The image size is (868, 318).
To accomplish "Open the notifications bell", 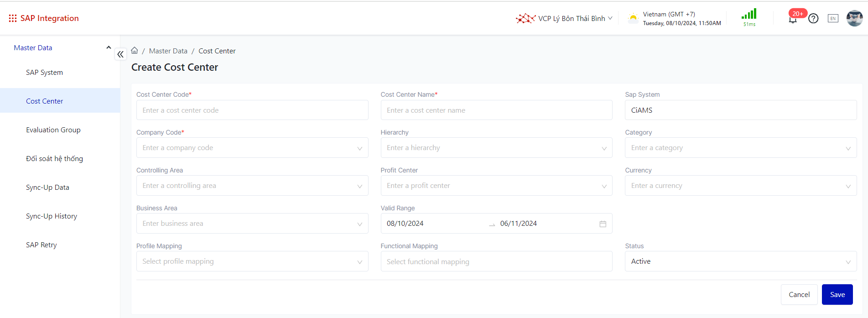I will (793, 19).
